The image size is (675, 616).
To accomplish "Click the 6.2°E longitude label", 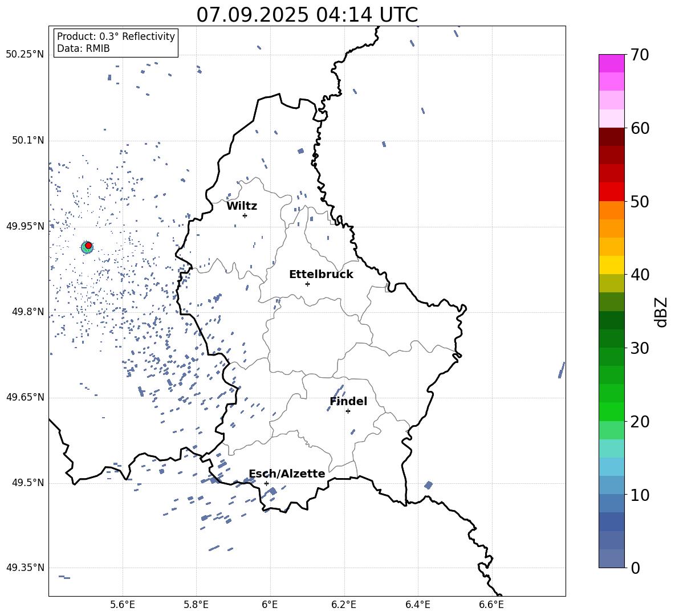I will pos(344,605).
